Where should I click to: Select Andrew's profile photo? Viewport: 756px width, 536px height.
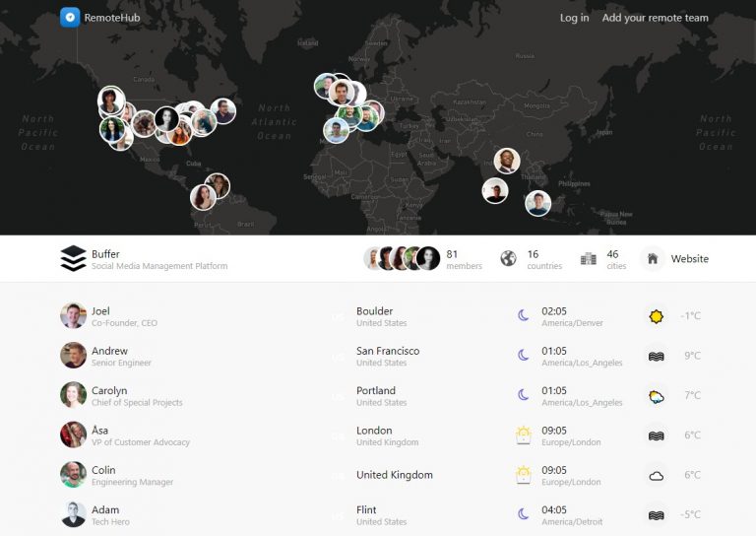[x=73, y=355]
